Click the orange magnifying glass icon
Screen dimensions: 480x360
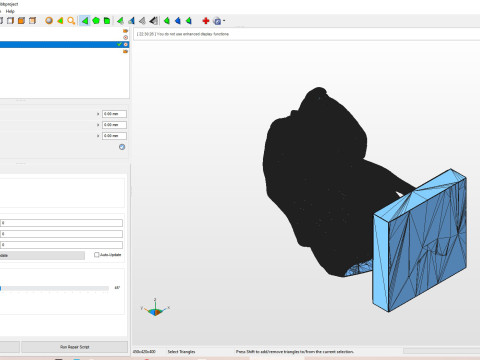pyautogui.click(x=71, y=21)
